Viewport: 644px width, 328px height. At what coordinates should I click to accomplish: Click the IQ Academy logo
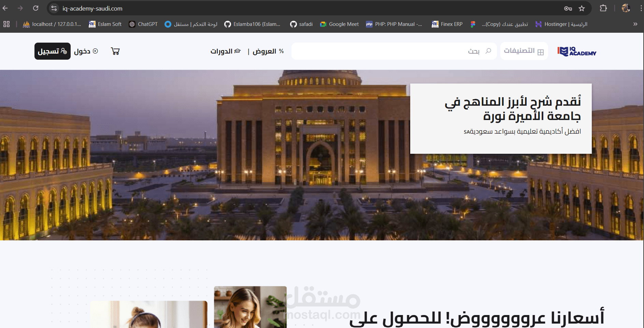click(x=576, y=51)
